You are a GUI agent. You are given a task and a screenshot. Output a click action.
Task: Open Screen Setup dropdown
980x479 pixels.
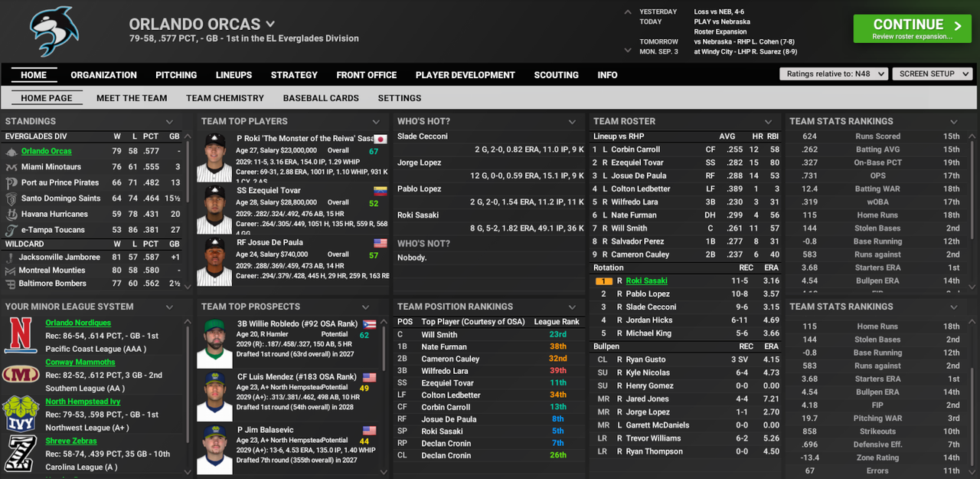[x=933, y=74]
